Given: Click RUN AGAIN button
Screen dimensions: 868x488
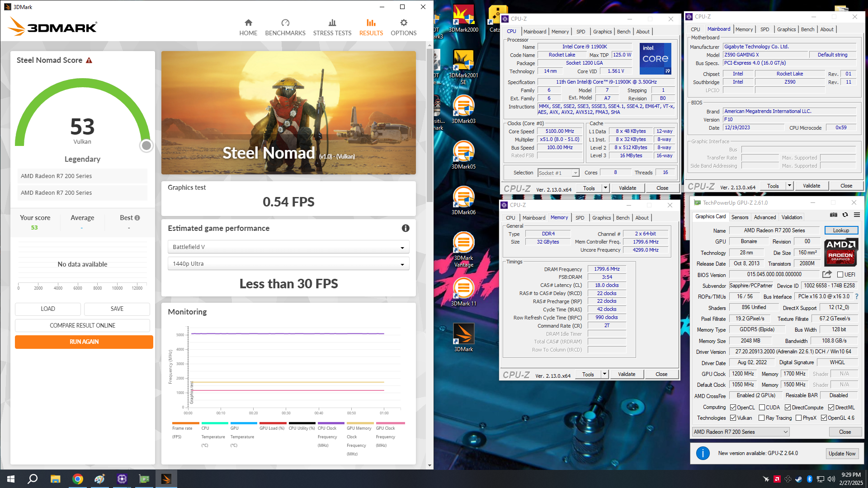Looking at the screenshot, I should click(84, 342).
